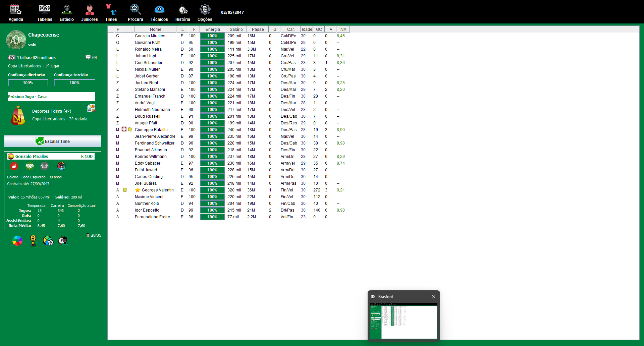Open the Opções settings gear
644x346 pixels.
[x=205, y=13]
